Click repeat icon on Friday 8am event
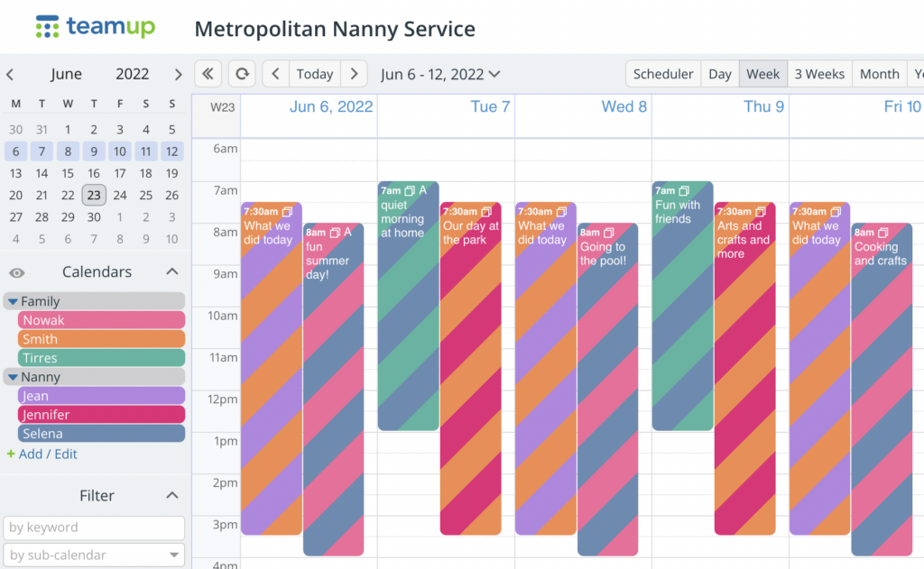 point(882,233)
